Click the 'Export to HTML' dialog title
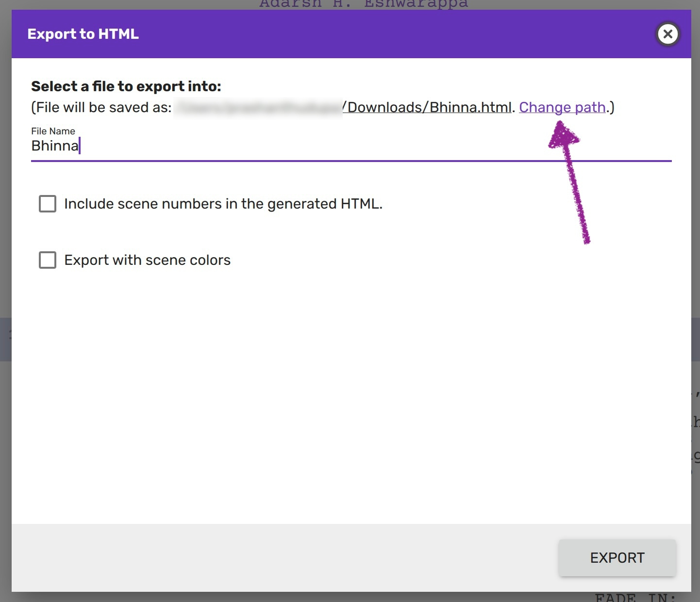The width and height of the screenshot is (700, 602). pyautogui.click(x=83, y=34)
